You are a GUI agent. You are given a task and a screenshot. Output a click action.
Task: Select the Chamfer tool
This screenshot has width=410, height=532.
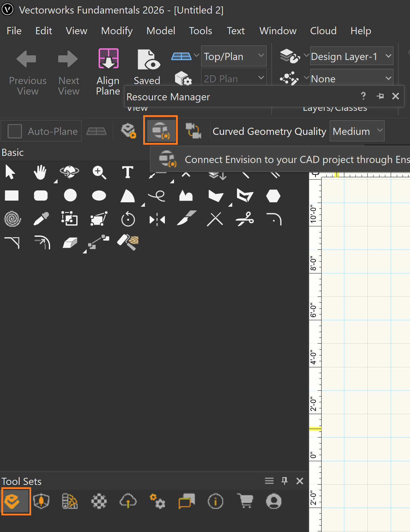[12, 243]
